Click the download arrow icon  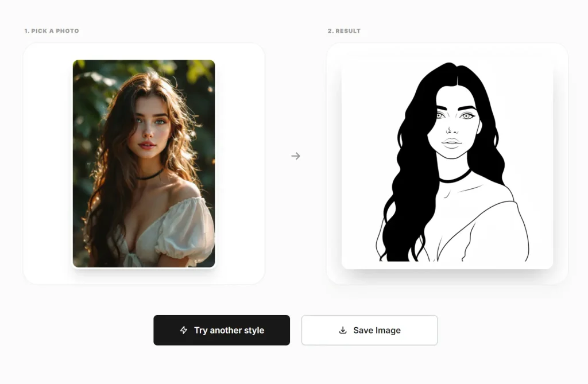coord(343,330)
